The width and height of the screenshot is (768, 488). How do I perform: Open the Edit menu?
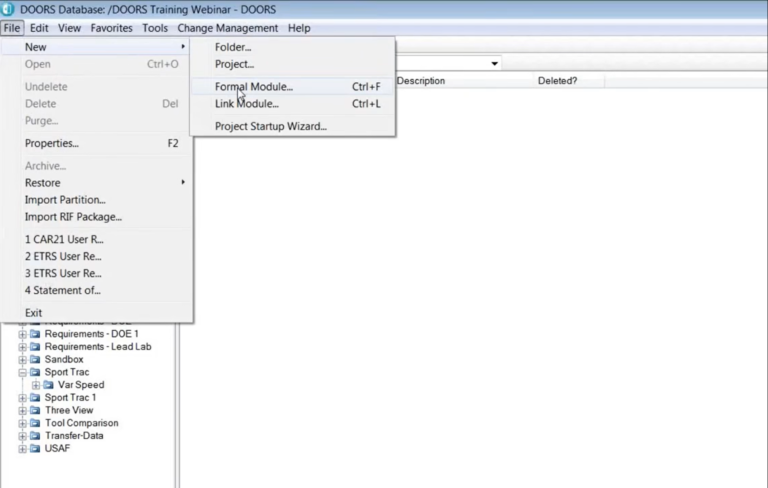39,28
